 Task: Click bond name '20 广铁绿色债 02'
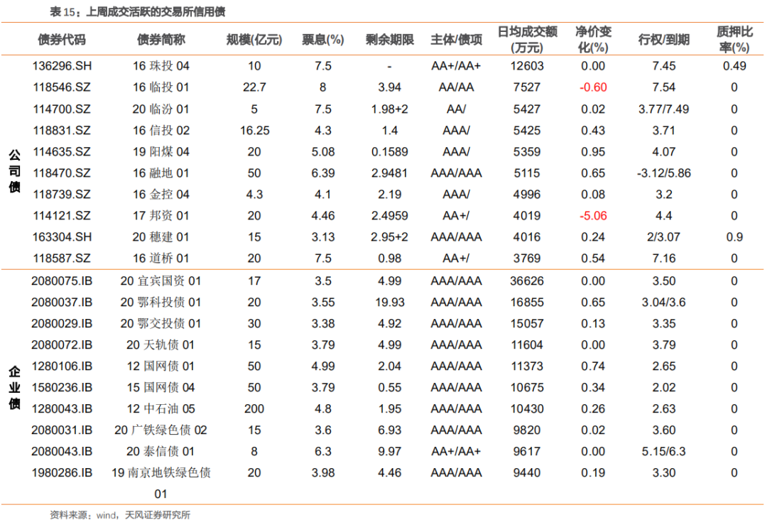(x=161, y=430)
